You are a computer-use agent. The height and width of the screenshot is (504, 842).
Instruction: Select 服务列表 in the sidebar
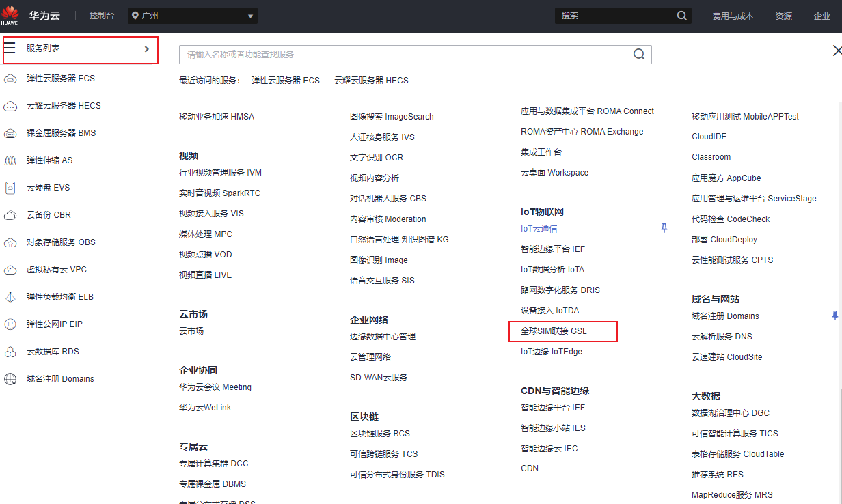pos(81,51)
